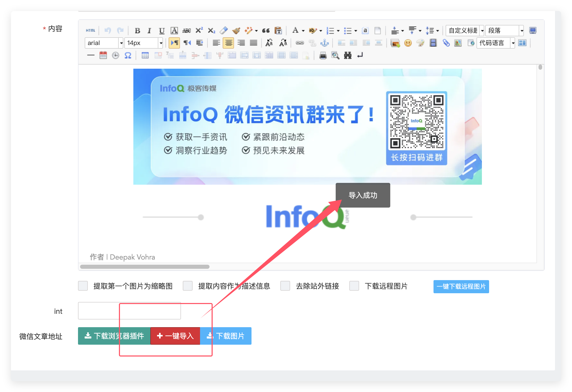
Task: Click into the int input field
Action: click(x=129, y=311)
